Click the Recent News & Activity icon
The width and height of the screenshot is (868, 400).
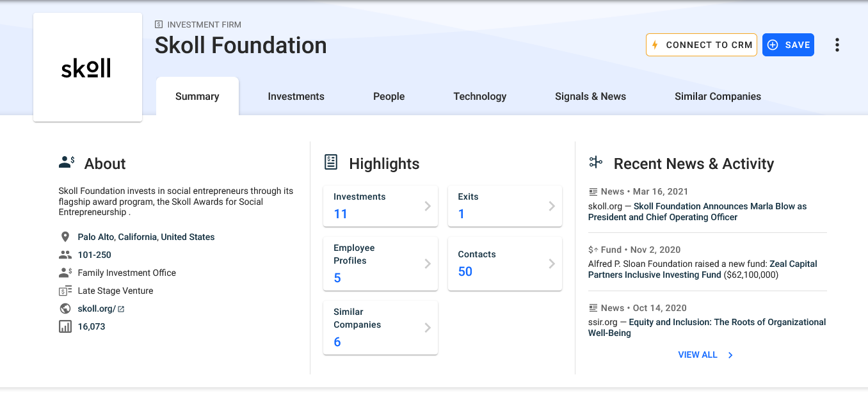coord(596,163)
